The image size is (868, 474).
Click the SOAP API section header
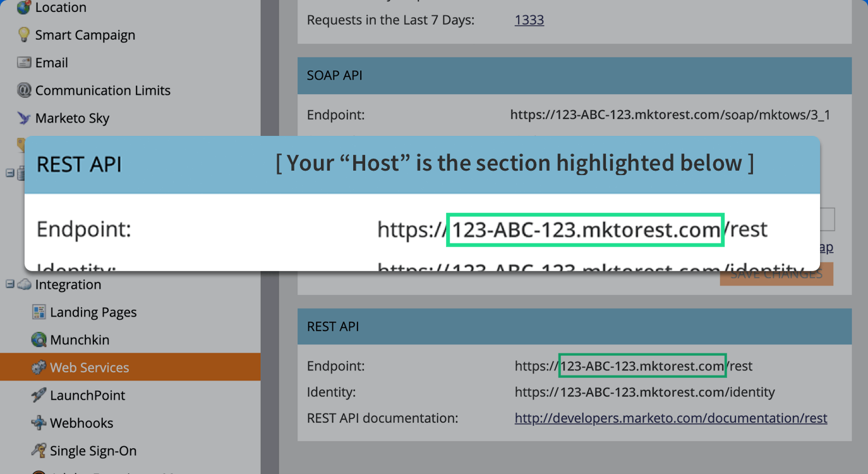tap(575, 76)
